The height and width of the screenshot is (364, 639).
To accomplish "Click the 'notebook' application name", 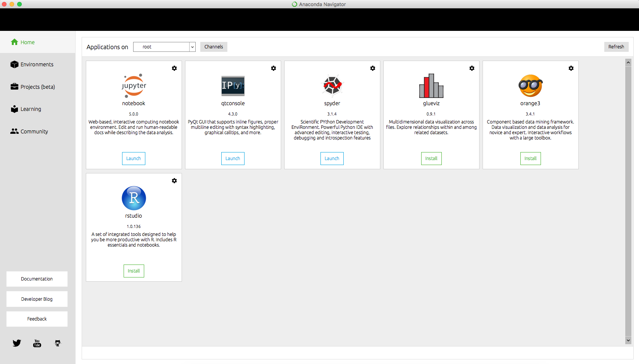I will 134,103.
